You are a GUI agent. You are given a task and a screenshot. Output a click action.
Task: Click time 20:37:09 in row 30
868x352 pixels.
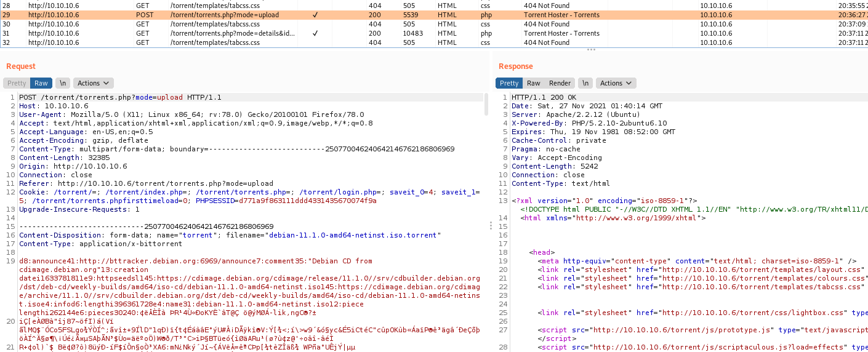[853, 24]
